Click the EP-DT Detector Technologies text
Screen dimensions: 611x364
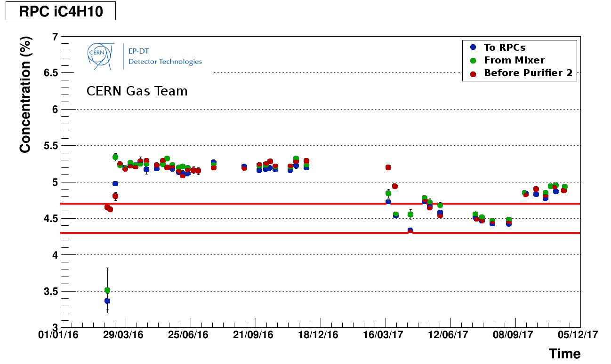pos(165,56)
